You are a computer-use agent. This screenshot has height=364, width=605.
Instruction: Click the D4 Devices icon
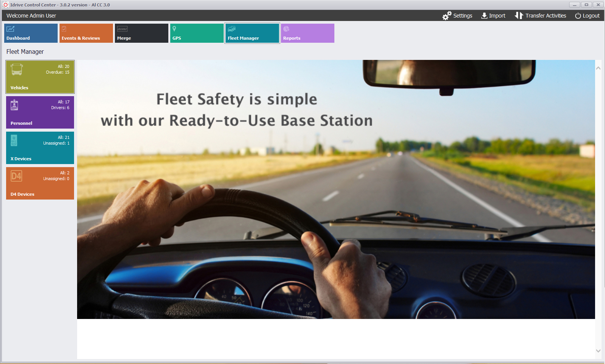16,176
